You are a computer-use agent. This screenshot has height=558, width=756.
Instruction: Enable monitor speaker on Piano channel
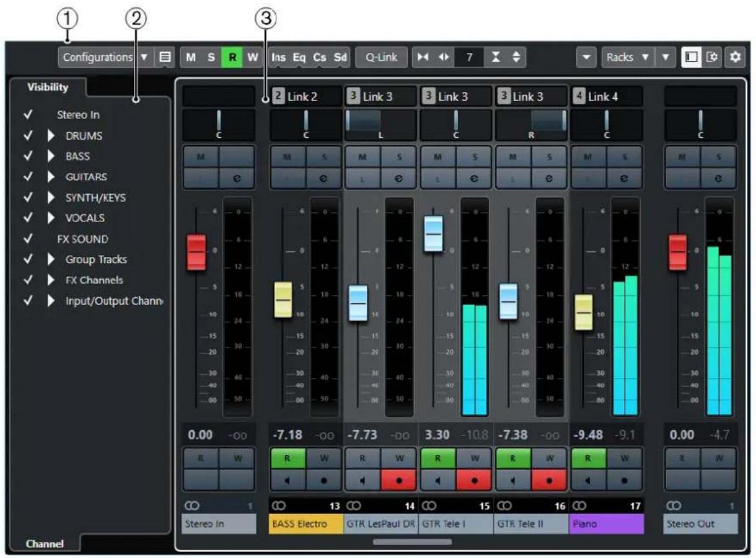[x=588, y=480]
